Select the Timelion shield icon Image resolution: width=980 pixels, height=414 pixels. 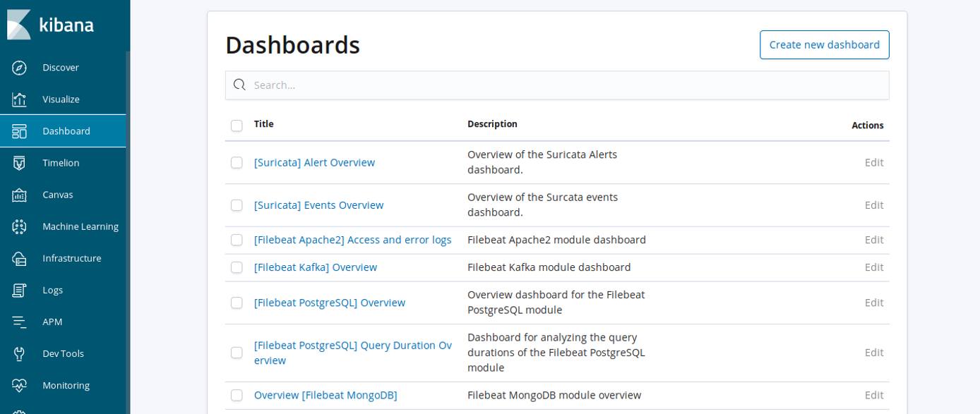(20, 163)
